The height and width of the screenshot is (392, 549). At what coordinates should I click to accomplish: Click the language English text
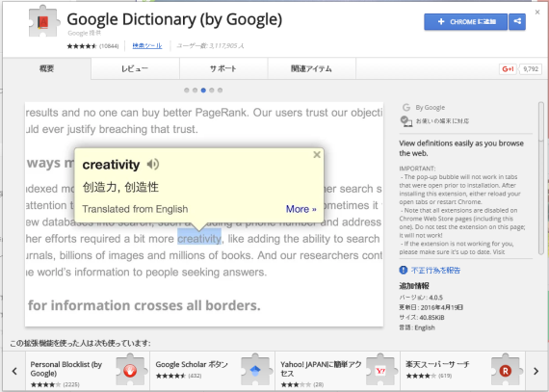pyautogui.click(x=417, y=327)
